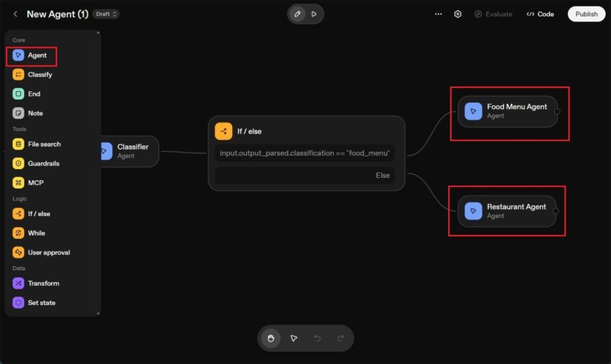Toggle the run preview mode
Viewport: 611px width, 364px height.
(314, 14)
